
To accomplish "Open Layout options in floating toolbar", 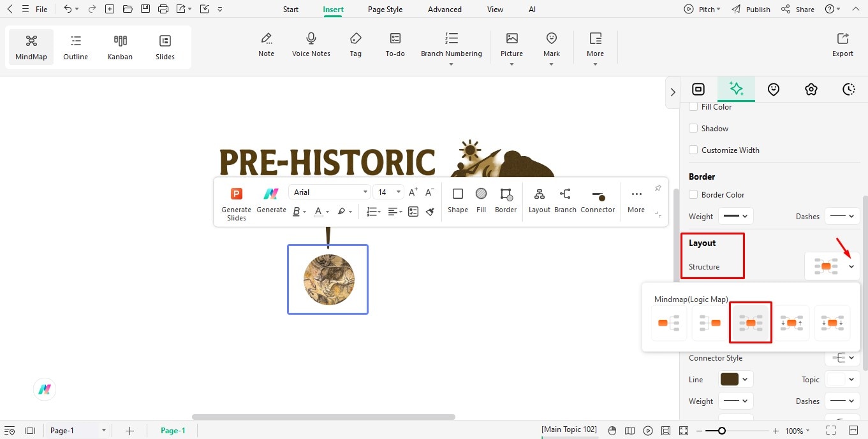I will [540, 200].
